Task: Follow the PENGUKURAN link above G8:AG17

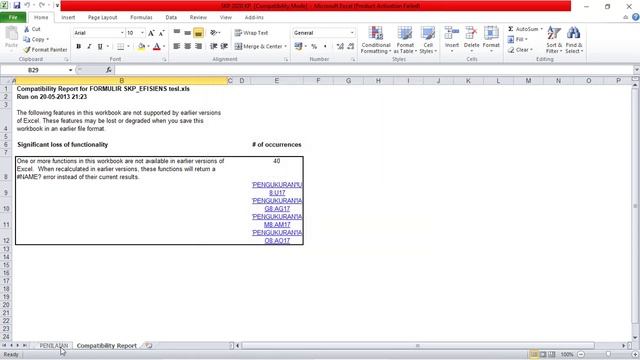Action: pyautogui.click(x=277, y=201)
